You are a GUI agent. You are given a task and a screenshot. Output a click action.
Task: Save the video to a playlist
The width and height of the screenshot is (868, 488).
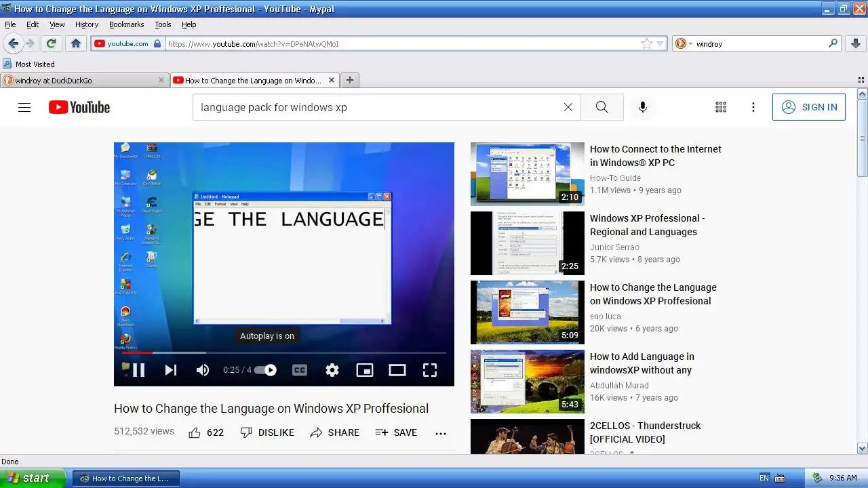pyautogui.click(x=396, y=432)
